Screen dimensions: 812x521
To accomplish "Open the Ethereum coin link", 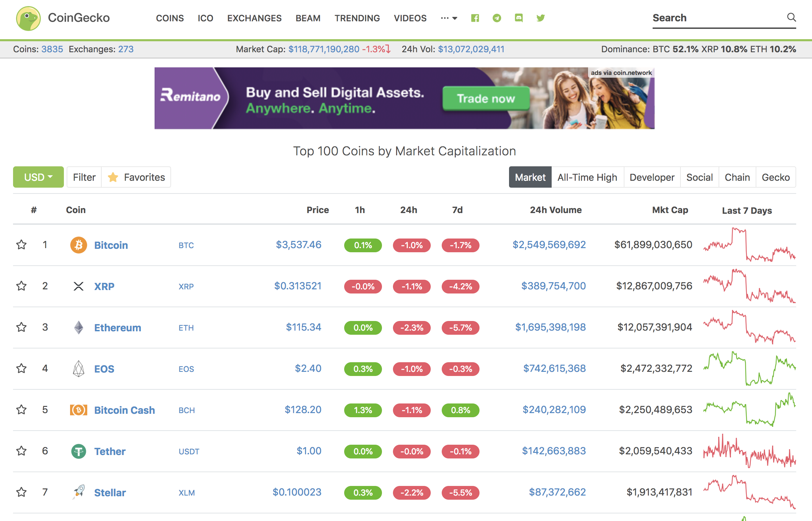I will (117, 328).
